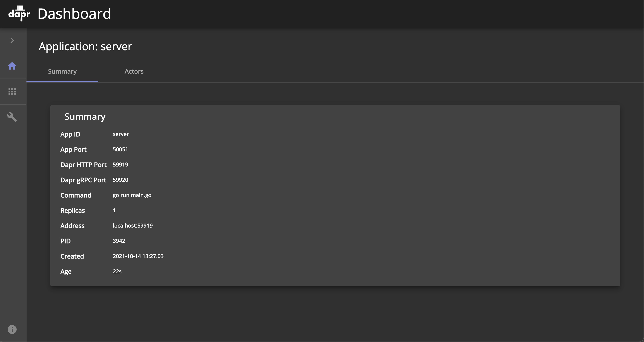This screenshot has width=644, height=342.
Task: Switch to the Actors tab
Action: click(x=134, y=72)
